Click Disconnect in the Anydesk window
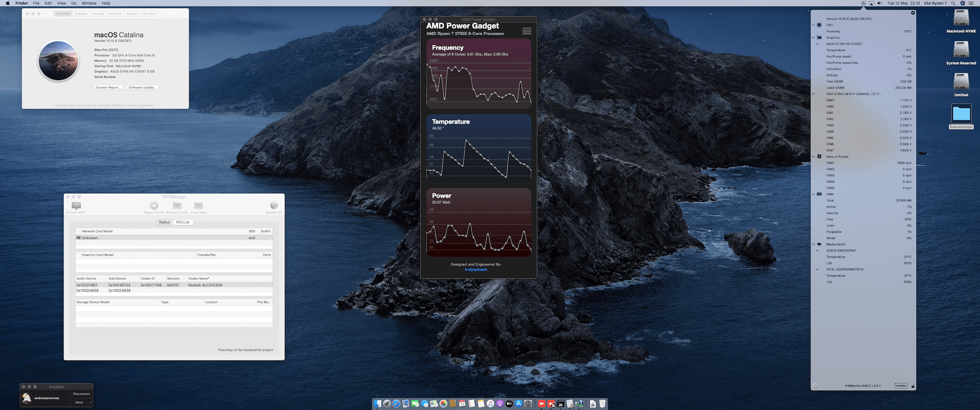980x410 pixels. click(81, 394)
